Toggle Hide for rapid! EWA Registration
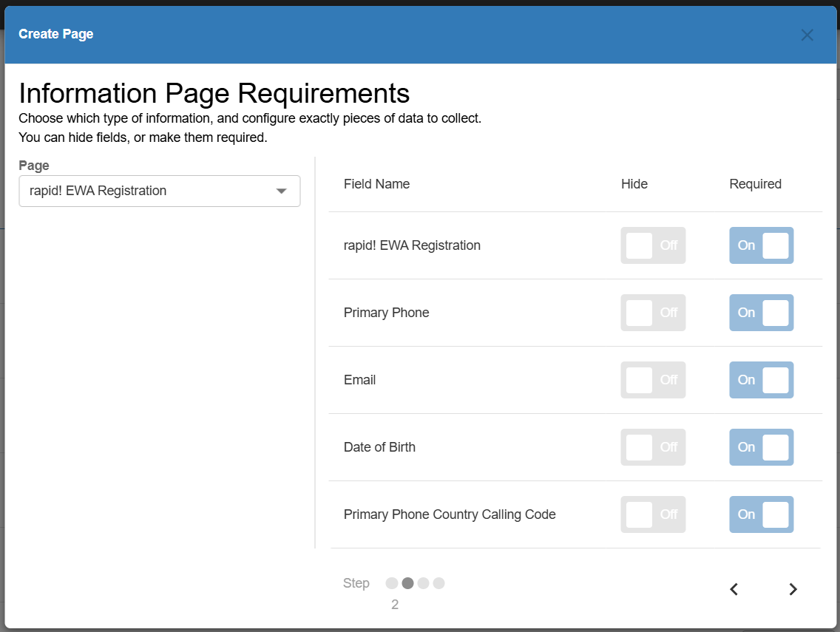Image resolution: width=840 pixels, height=632 pixels. point(653,245)
